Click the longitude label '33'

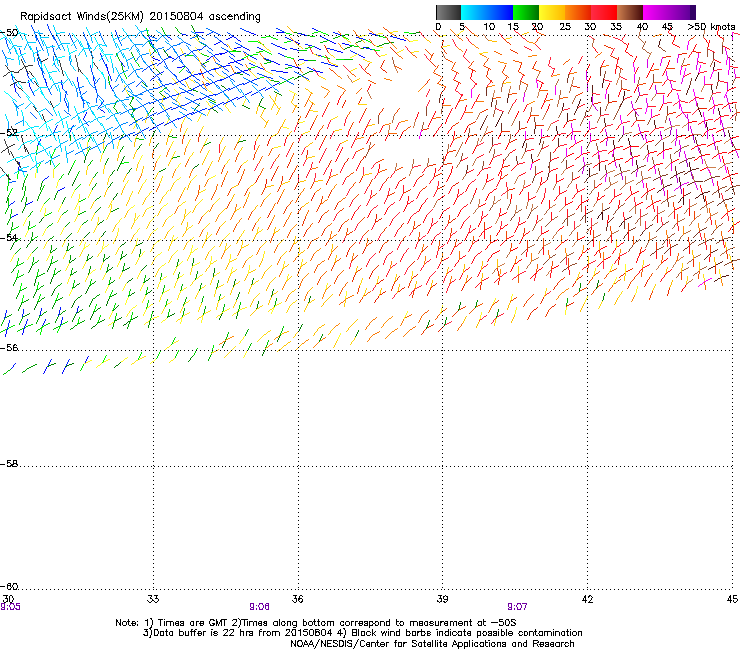153,599
